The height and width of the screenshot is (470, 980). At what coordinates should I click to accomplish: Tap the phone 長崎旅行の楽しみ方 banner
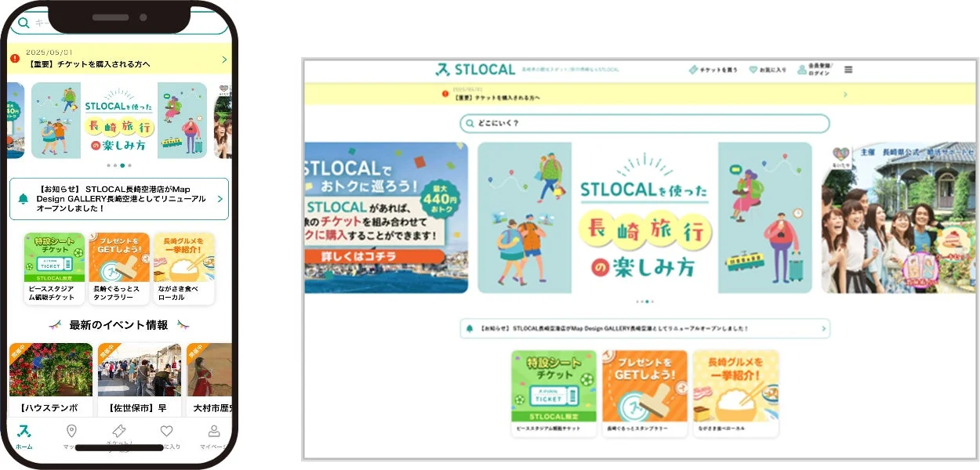point(119,121)
